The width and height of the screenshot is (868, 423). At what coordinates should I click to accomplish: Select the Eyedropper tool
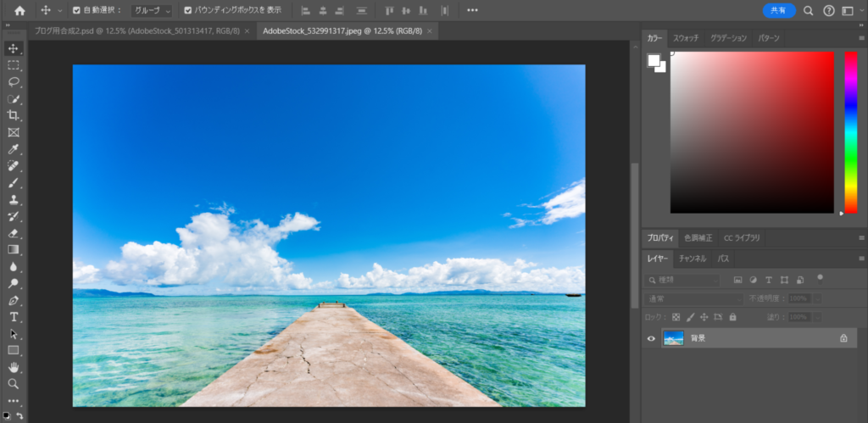click(14, 149)
